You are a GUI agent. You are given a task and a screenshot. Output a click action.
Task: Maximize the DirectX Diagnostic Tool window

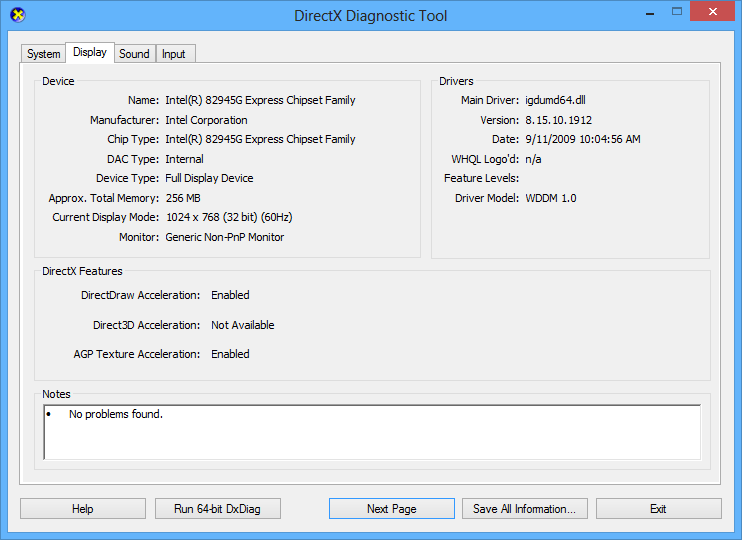tap(677, 12)
